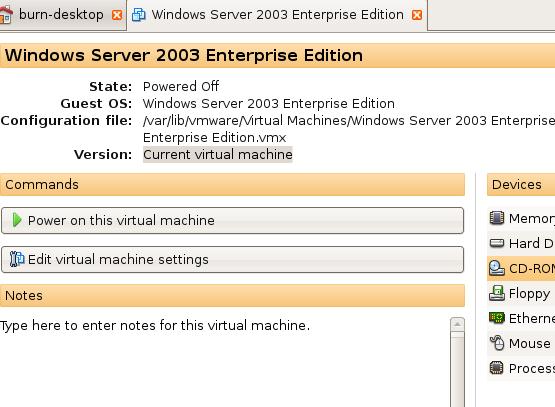Switch to the burn-desktop tab

tap(62, 15)
